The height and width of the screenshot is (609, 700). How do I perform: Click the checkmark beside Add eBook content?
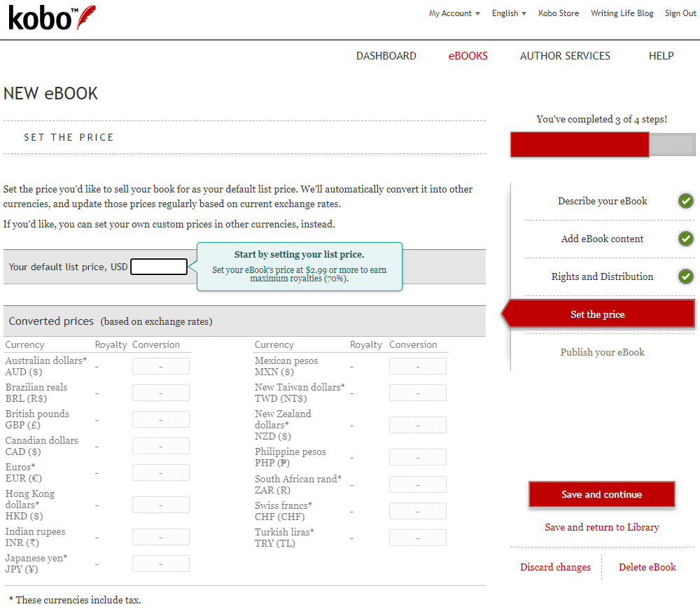(x=685, y=238)
